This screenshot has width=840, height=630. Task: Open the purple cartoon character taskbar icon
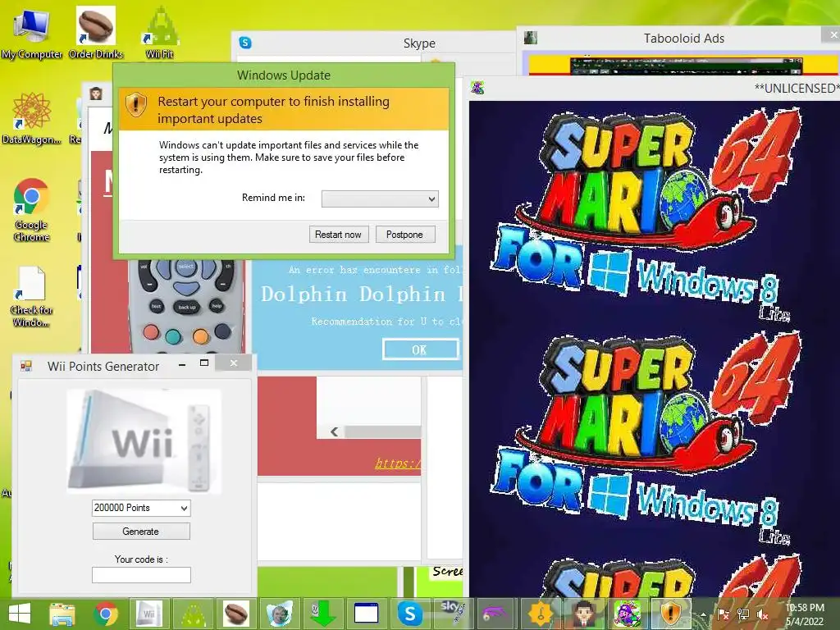pyautogui.click(x=628, y=614)
